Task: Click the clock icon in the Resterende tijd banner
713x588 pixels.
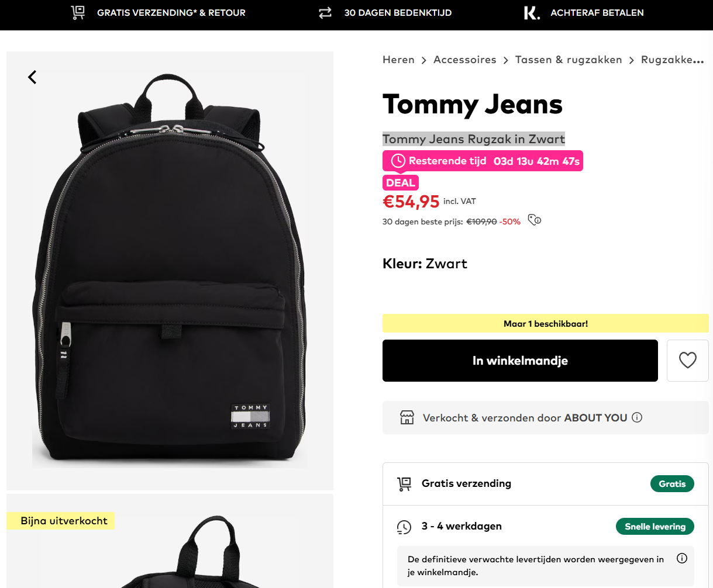Action: pyautogui.click(x=397, y=160)
